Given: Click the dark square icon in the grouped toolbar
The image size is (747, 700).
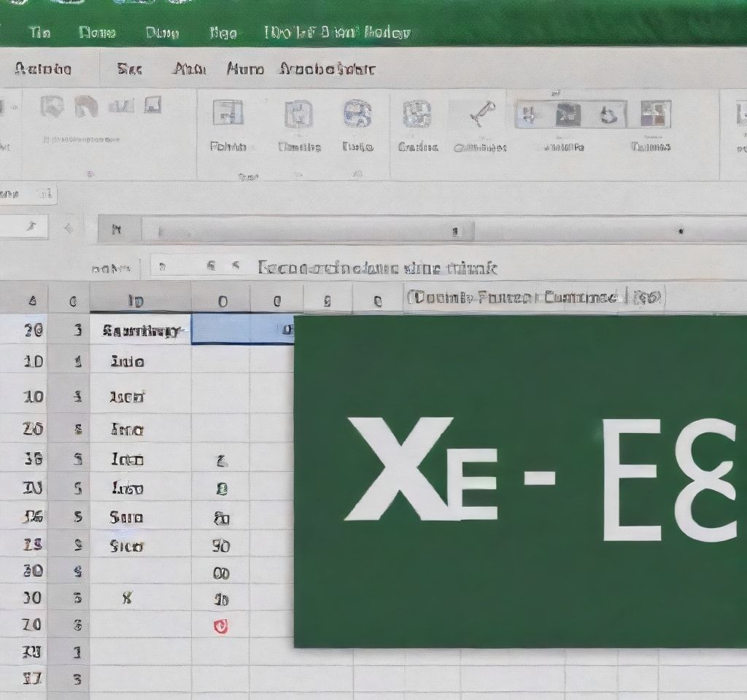Looking at the screenshot, I should [x=568, y=114].
